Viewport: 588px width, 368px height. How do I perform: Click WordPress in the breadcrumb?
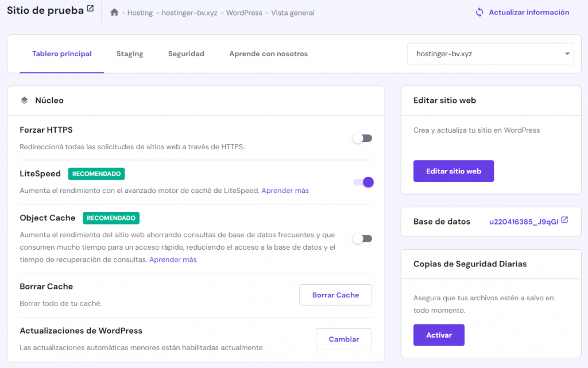click(244, 13)
